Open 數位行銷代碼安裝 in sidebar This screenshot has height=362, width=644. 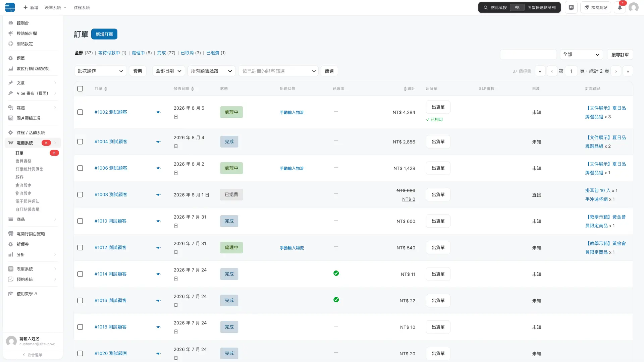click(33, 68)
